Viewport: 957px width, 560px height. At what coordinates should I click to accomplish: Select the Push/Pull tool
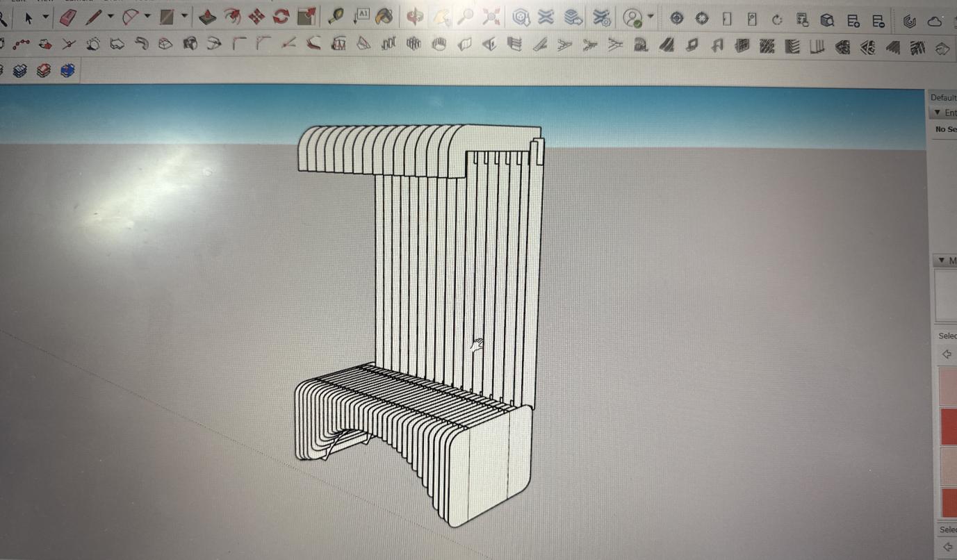[207, 17]
